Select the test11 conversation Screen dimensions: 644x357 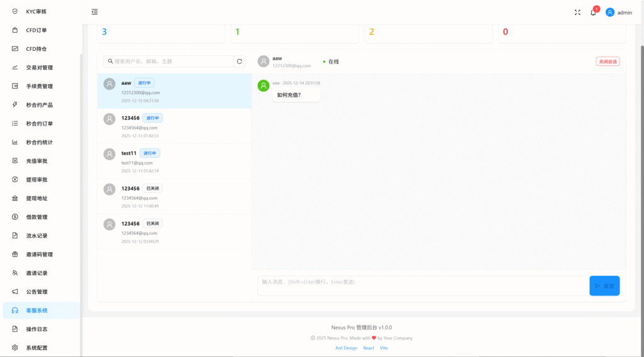click(x=174, y=162)
